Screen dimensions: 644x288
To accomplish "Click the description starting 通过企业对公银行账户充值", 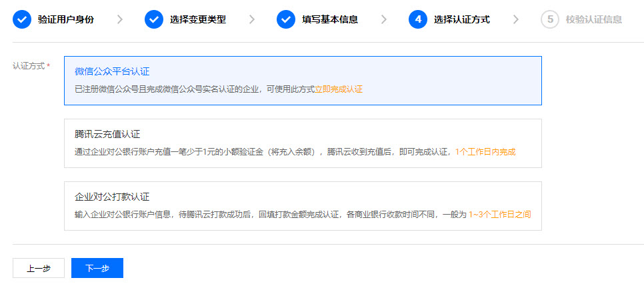I will pyautogui.click(x=295, y=152).
